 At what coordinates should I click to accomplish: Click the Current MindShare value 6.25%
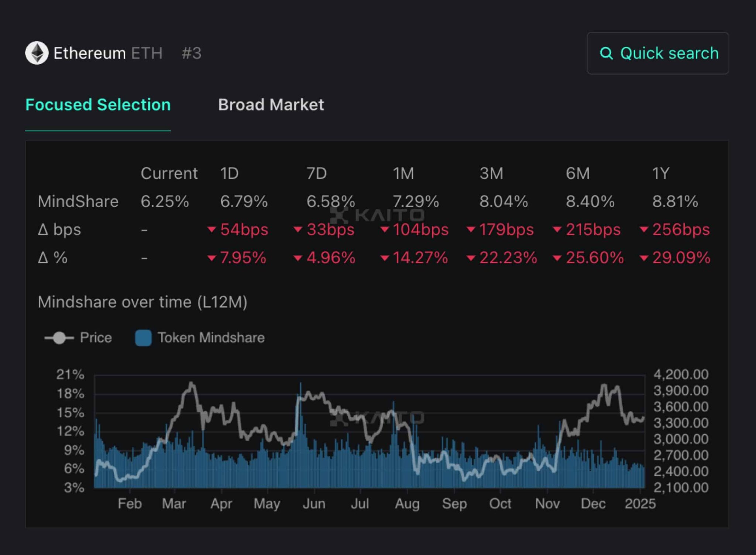[x=165, y=201]
